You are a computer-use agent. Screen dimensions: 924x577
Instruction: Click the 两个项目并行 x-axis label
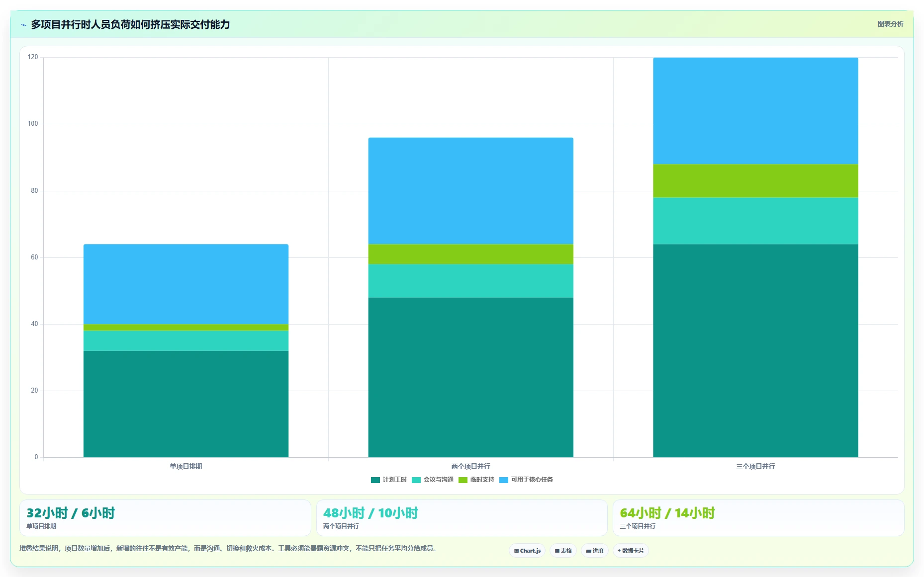coord(471,466)
